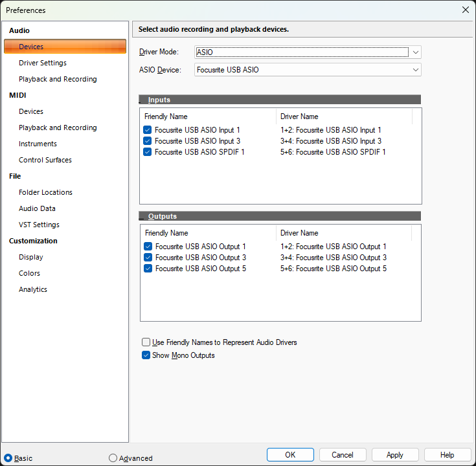Select driver name '1+2: Focusrite USB ASIO Input 1'

point(330,130)
